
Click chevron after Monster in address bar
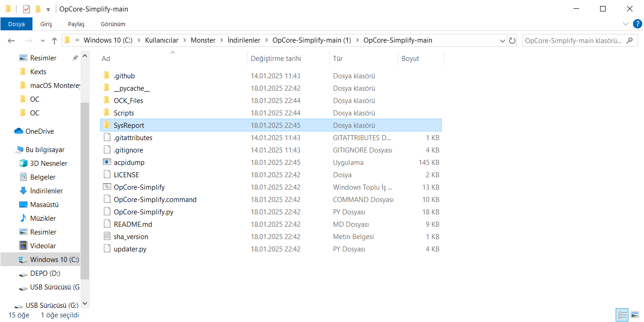(x=221, y=40)
